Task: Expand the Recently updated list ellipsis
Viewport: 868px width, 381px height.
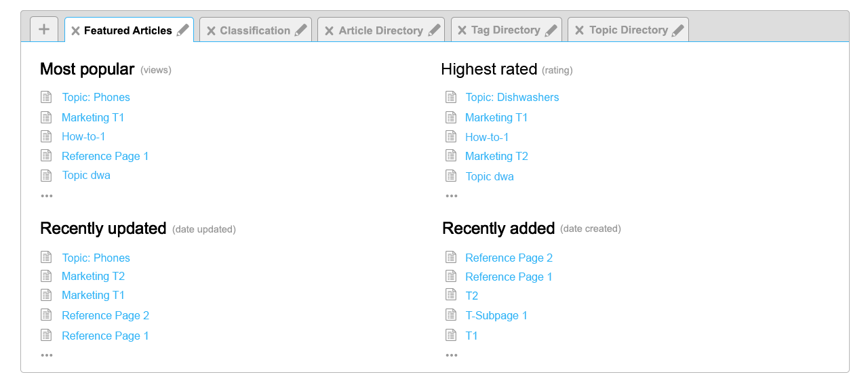Action: point(46,355)
